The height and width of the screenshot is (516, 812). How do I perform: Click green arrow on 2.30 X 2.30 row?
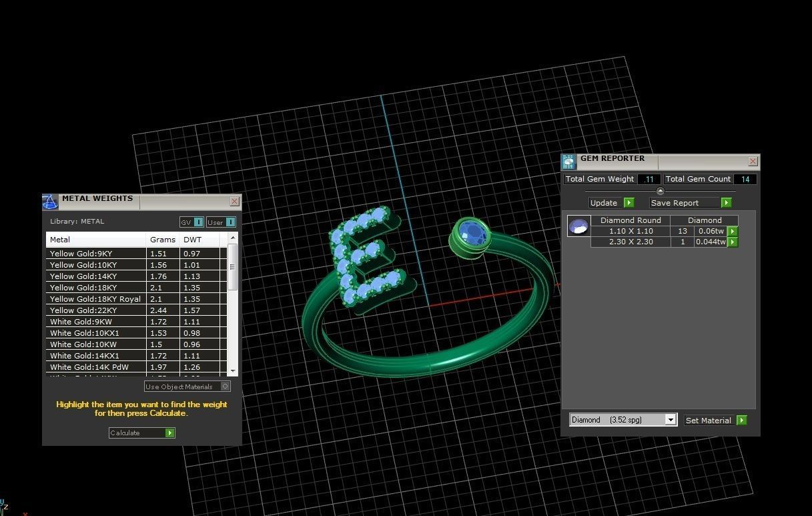pos(733,242)
